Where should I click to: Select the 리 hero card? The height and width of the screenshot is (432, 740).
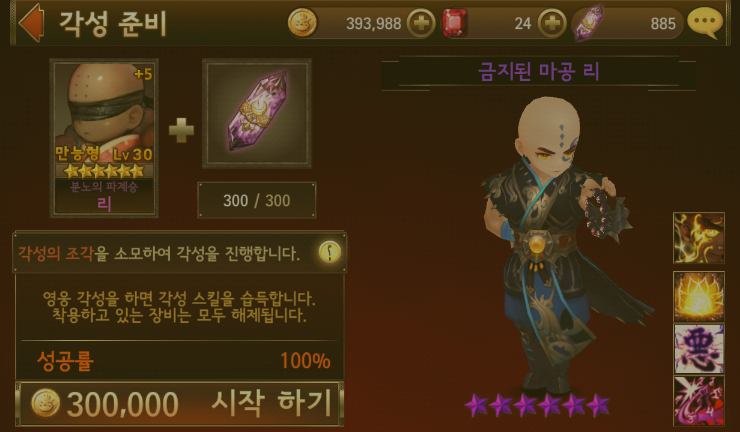pyautogui.click(x=104, y=138)
